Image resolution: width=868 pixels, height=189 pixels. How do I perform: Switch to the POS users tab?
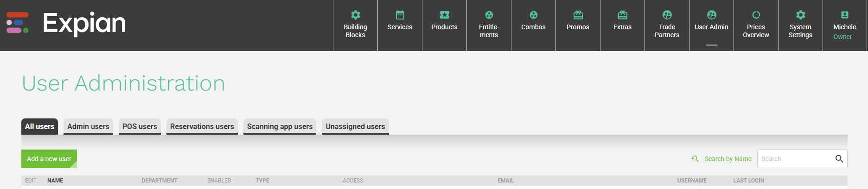[x=140, y=126]
